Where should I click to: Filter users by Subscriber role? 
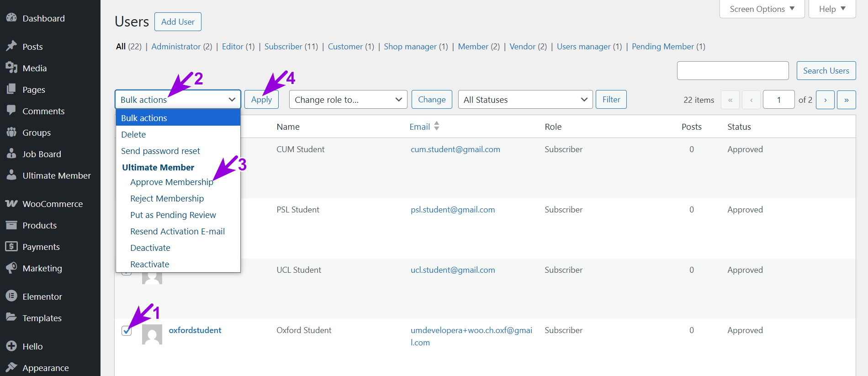tap(283, 46)
